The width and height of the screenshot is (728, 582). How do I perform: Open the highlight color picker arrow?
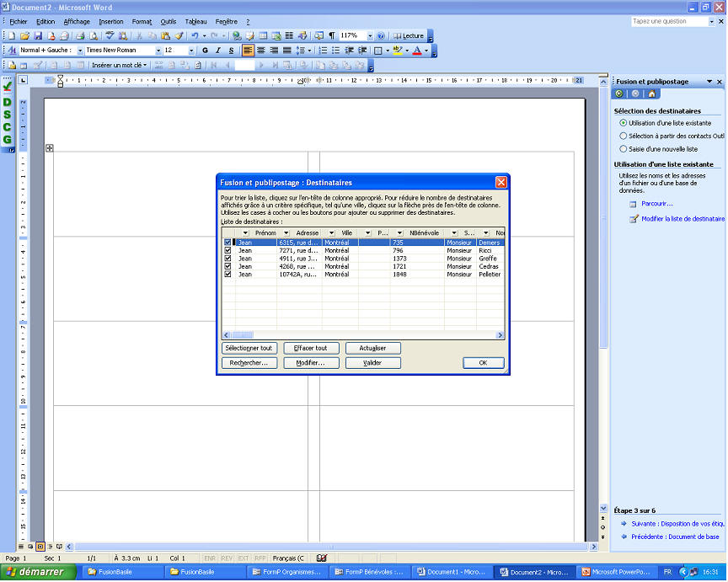tap(407, 51)
